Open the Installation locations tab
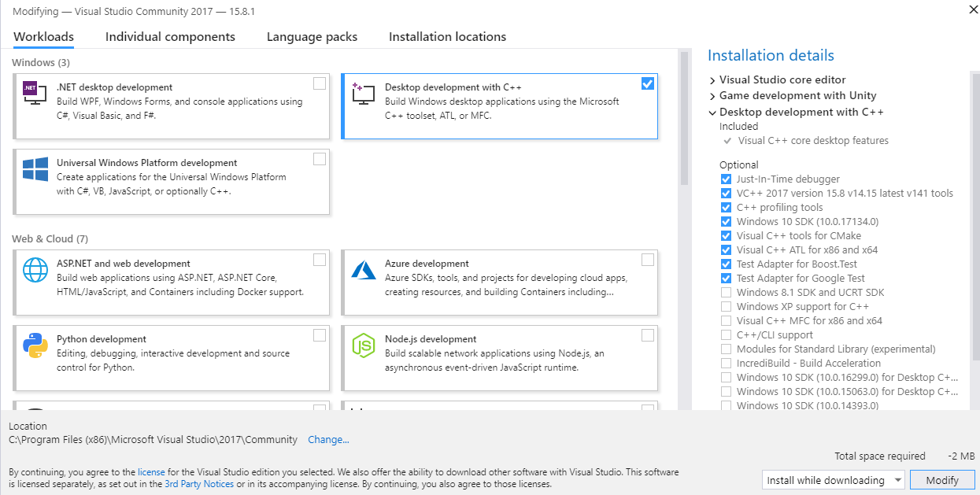The image size is (980, 495). pos(447,37)
